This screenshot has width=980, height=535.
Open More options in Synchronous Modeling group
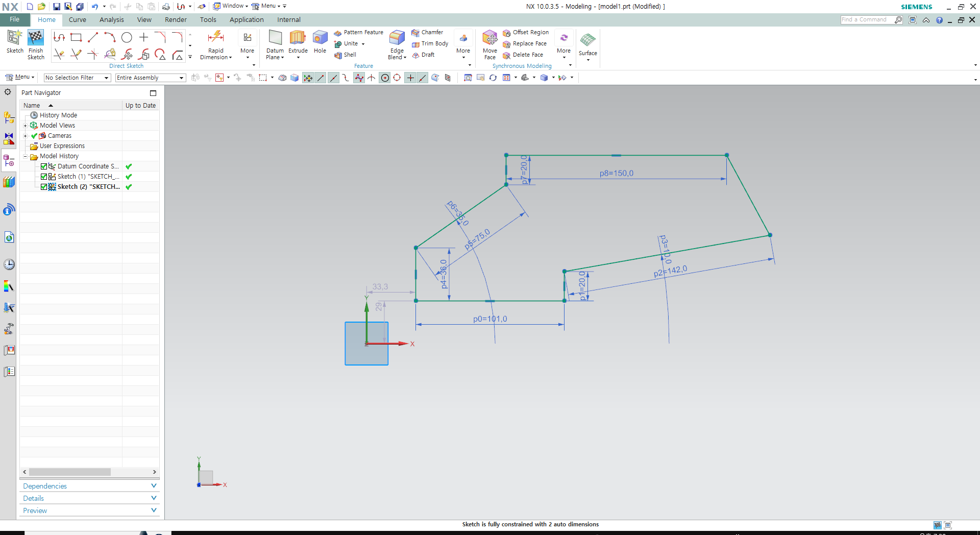[x=563, y=44]
